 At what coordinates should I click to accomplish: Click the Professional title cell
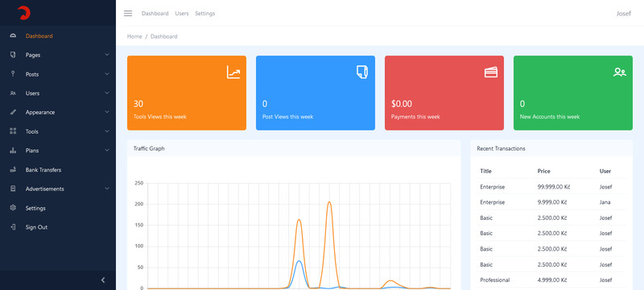point(494,280)
